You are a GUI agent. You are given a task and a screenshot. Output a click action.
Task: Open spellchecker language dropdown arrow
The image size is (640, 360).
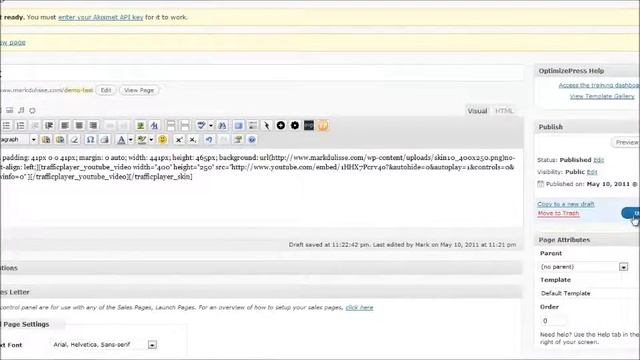click(x=211, y=126)
